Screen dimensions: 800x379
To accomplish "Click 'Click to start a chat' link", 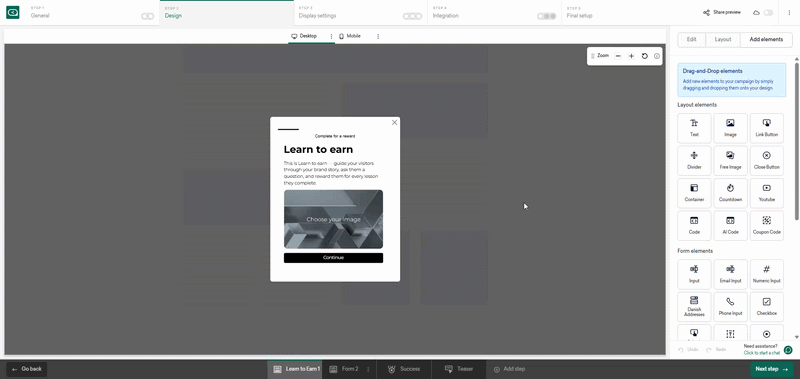I will 762,353.
